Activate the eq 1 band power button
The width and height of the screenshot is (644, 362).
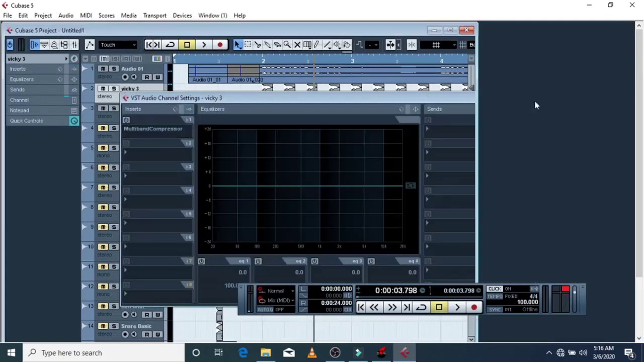pos(201,261)
